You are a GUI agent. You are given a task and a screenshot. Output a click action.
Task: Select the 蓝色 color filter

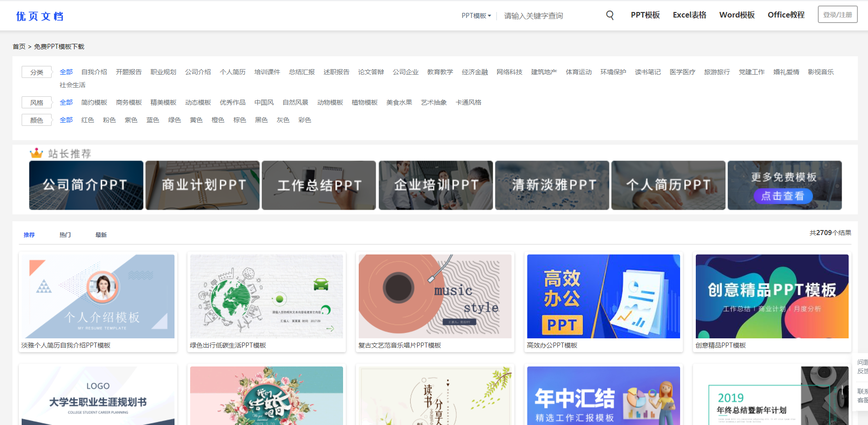point(152,120)
